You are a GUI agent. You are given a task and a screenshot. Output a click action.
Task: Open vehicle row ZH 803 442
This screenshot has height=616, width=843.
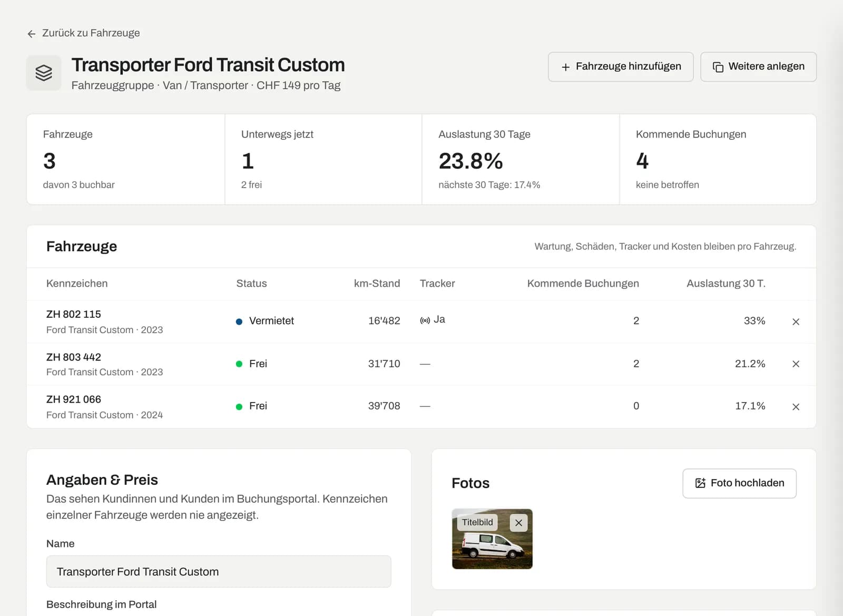(x=421, y=364)
